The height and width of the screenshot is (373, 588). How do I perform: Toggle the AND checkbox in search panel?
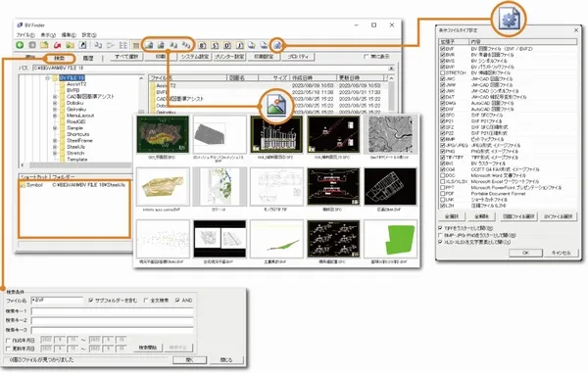click(x=177, y=301)
